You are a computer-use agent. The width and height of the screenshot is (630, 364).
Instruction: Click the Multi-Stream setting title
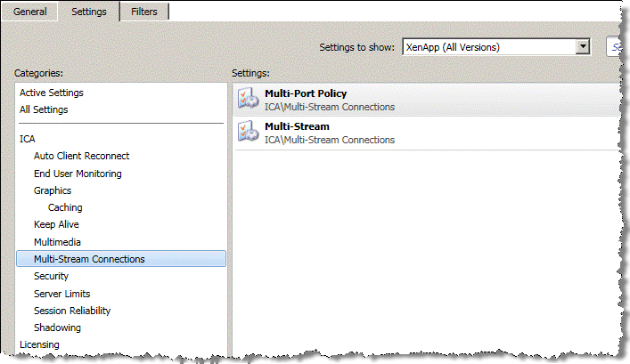(297, 126)
